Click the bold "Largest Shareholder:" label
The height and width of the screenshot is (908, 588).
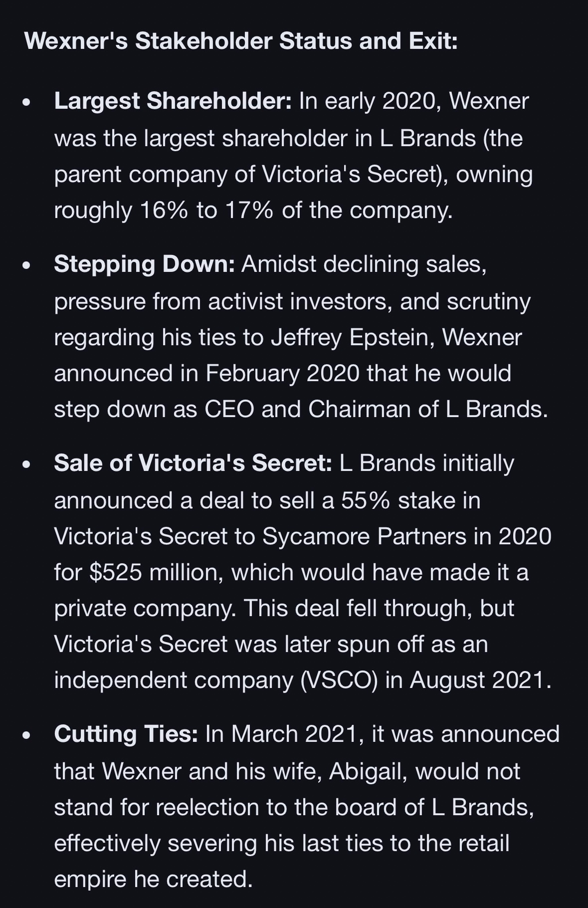click(173, 101)
